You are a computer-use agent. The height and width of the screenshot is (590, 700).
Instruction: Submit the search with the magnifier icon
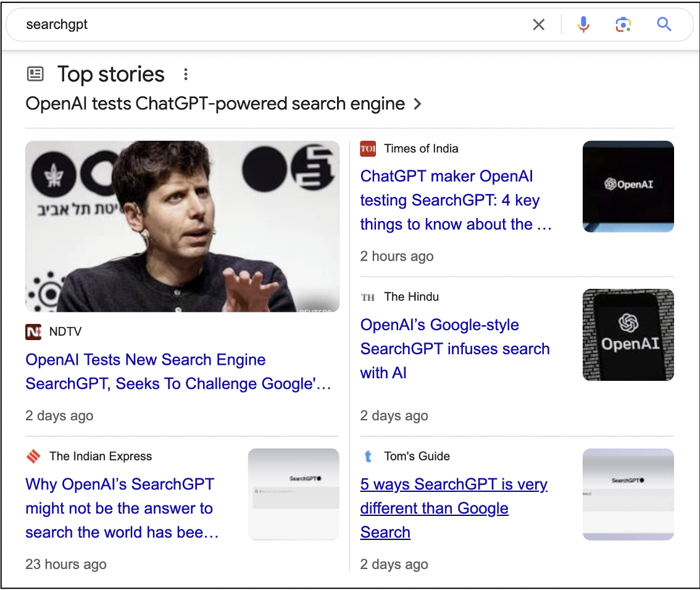pos(664,24)
